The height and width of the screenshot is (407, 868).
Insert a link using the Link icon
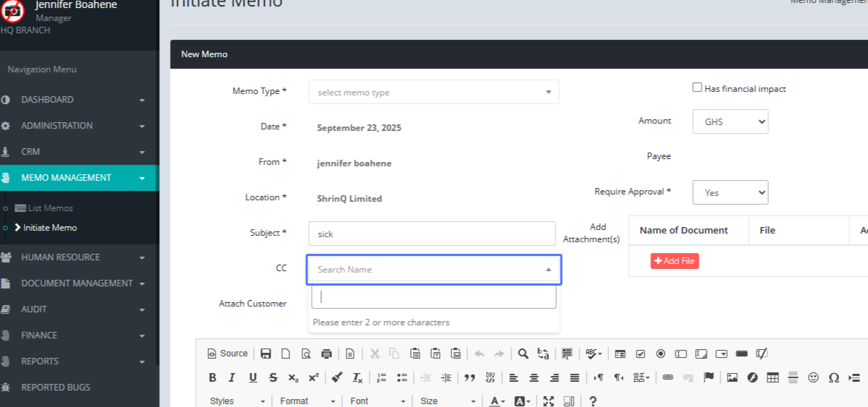(x=668, y=377)
